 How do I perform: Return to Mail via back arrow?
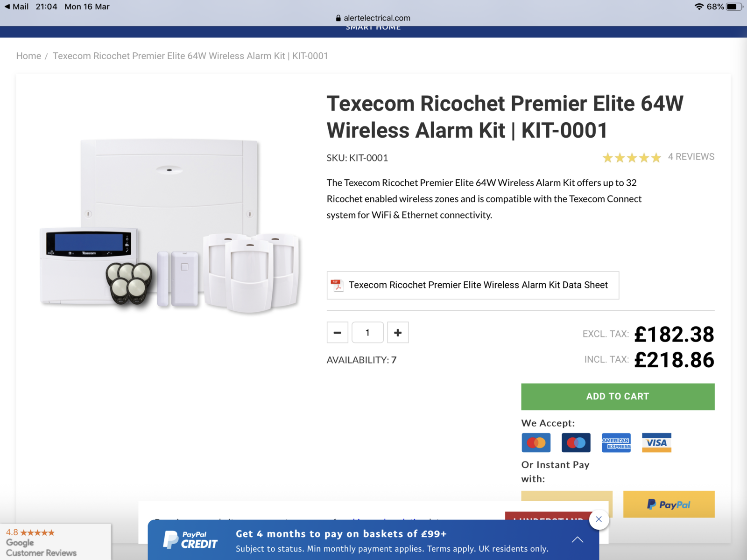(x=16, y=7)
